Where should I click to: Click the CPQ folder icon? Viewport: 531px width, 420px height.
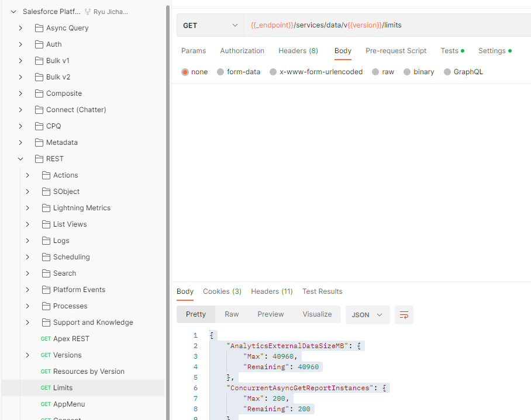tap(39, 126)
